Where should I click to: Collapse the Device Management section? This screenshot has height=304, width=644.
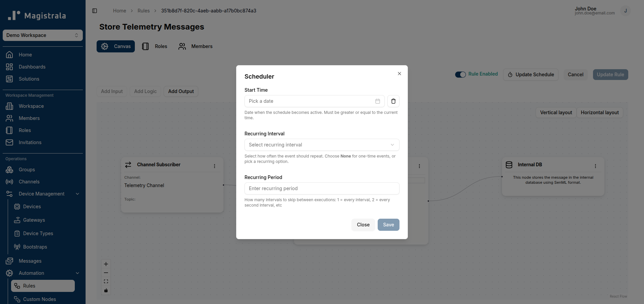coord(77,194)
